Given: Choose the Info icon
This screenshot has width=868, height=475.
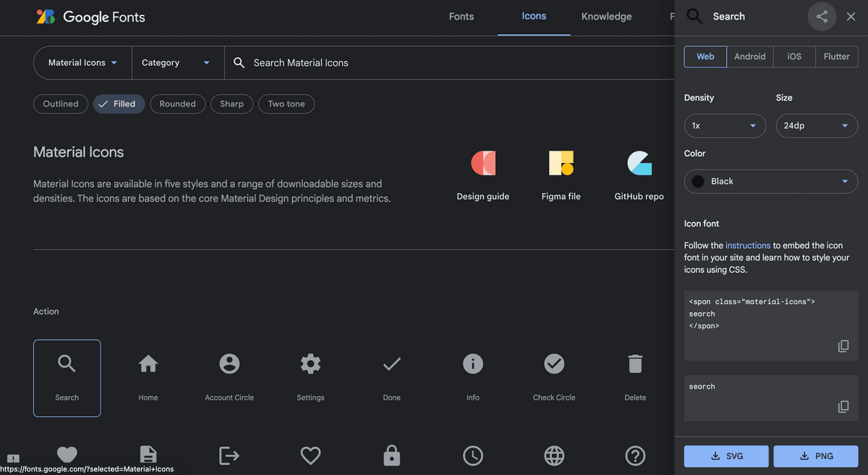Looking at the screenshot, I should click(472, 377).
